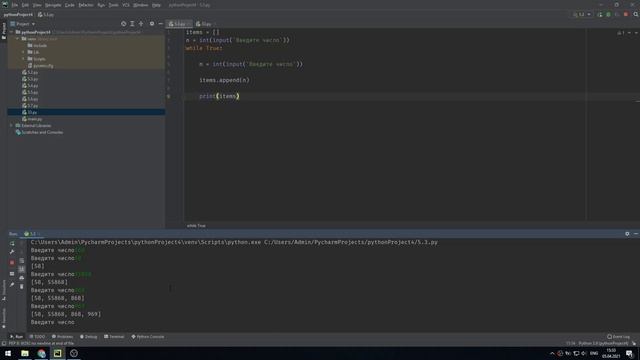Collapse the pythonProject4 root folder
This screenshot has height=360, width=640.
pos(12,32)
